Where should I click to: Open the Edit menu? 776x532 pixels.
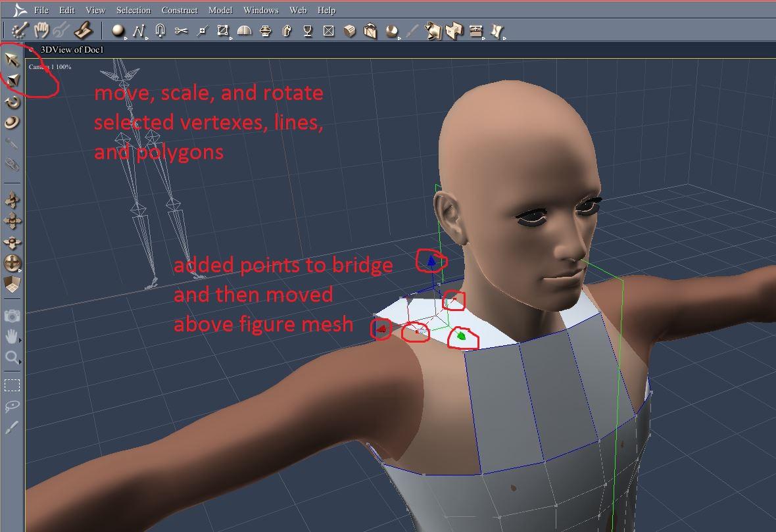coord(67,10)
